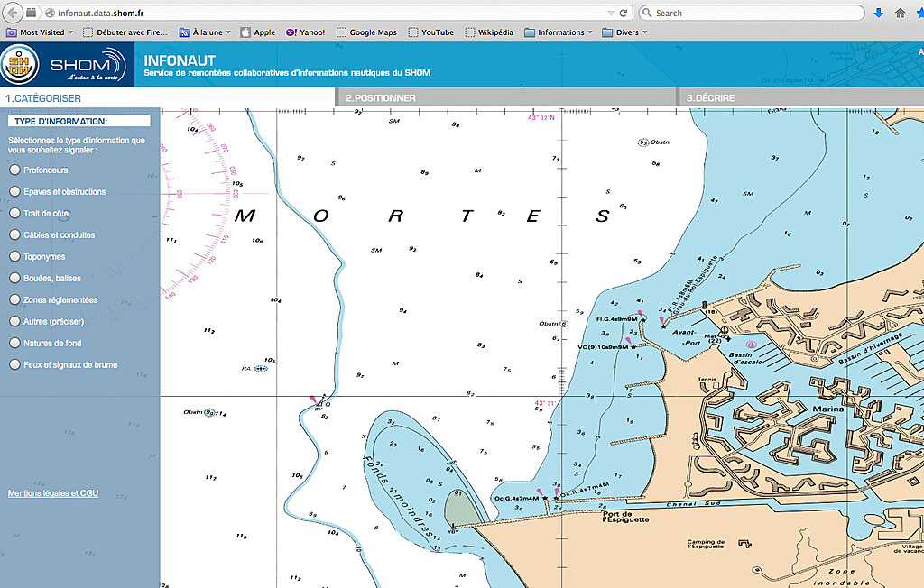Click the globe site identity icon
The height and width of the screenshot is (588, 924).
[51, 13]
